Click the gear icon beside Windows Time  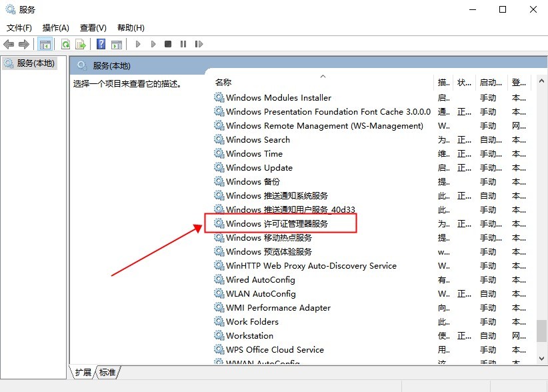(x=219, y=153)
